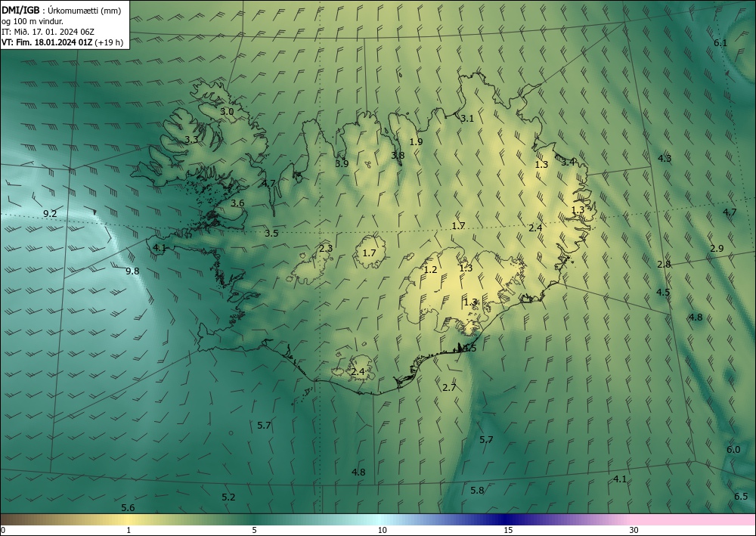Click the 5.8 value on the map
This screenshot has width=756, height=536.
(477, 490)
